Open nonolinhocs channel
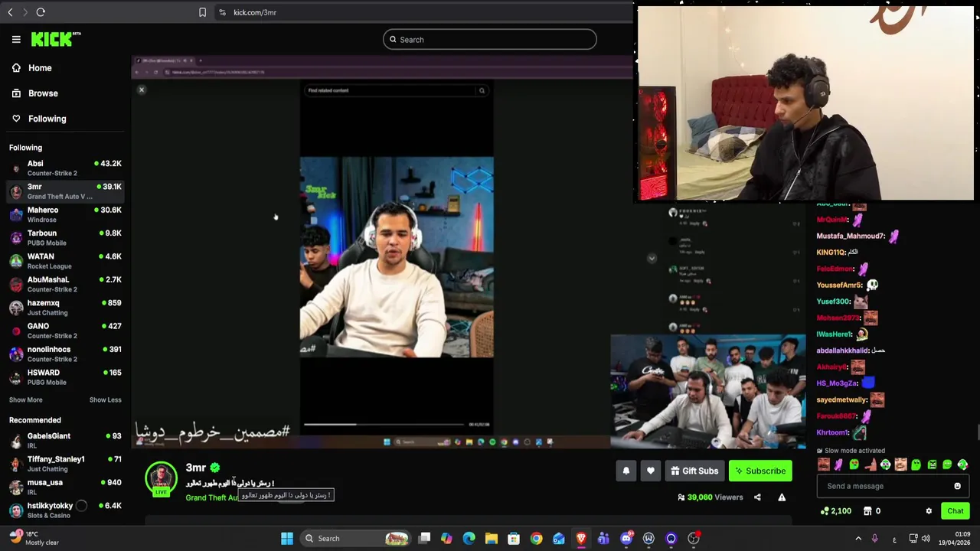Viewport: 980px width, 551px height. coord(65,354)
